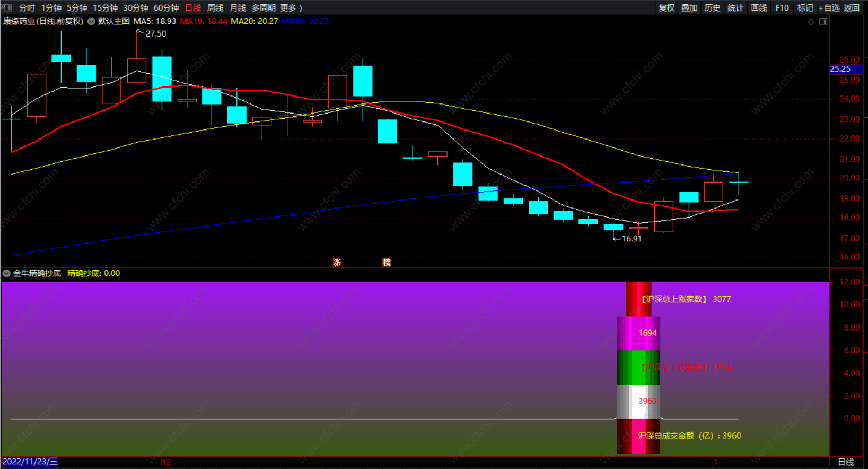Click the magenta 1694 segment of indicator column
Screen dimensions: 868x469
[638, 333]
